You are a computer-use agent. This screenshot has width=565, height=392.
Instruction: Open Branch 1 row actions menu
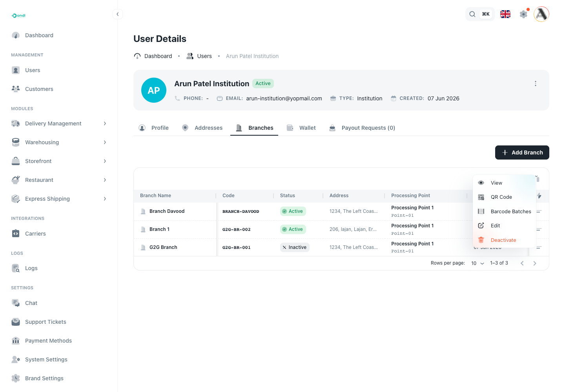539,229
